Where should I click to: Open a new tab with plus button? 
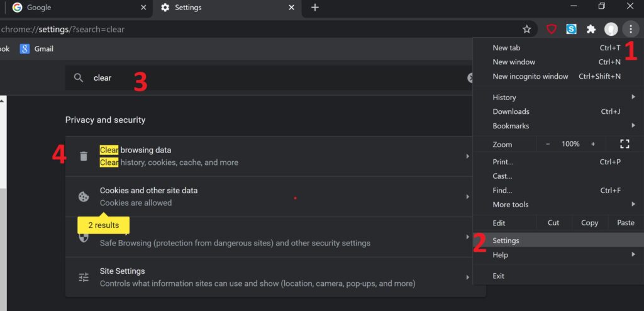pyautogui.click(x=315, y=8)
